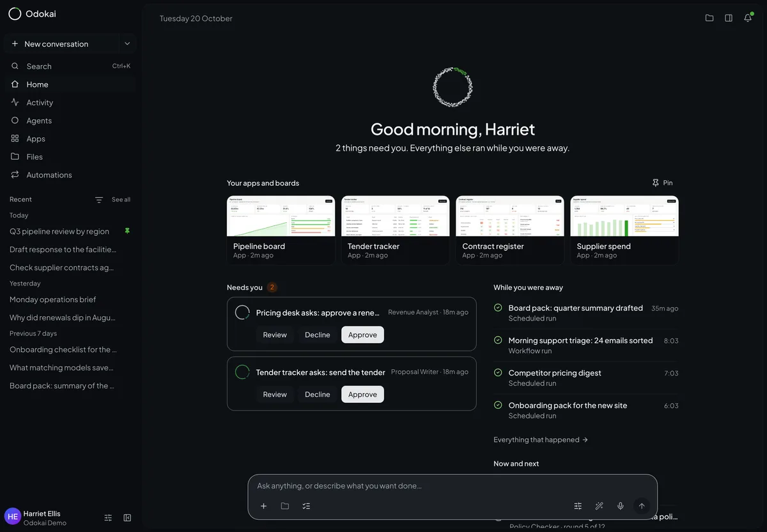Collapse the sidebar using bottom panel icon

(x=127, y=518)
